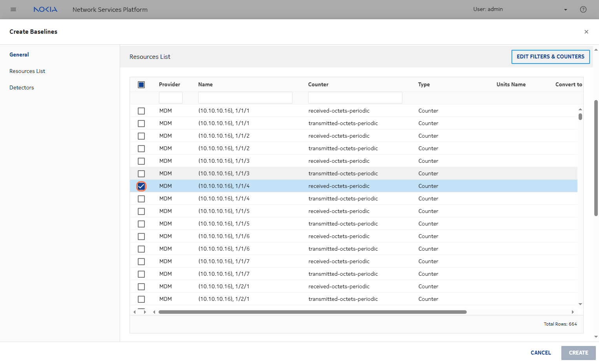Focus the Name column filter field

tap(245, 98)
